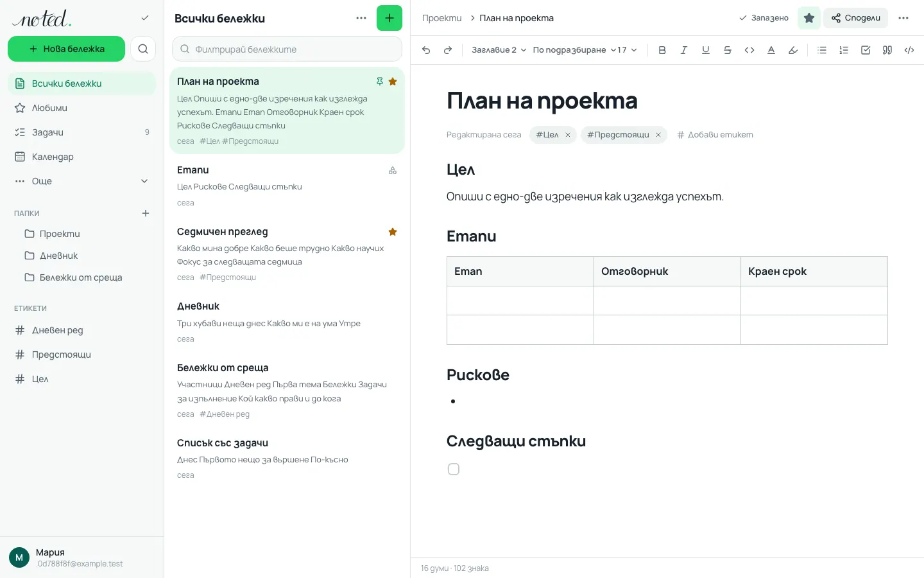
Task: Focus the Филтрирай бележките filter field
Action: point(287,49)
